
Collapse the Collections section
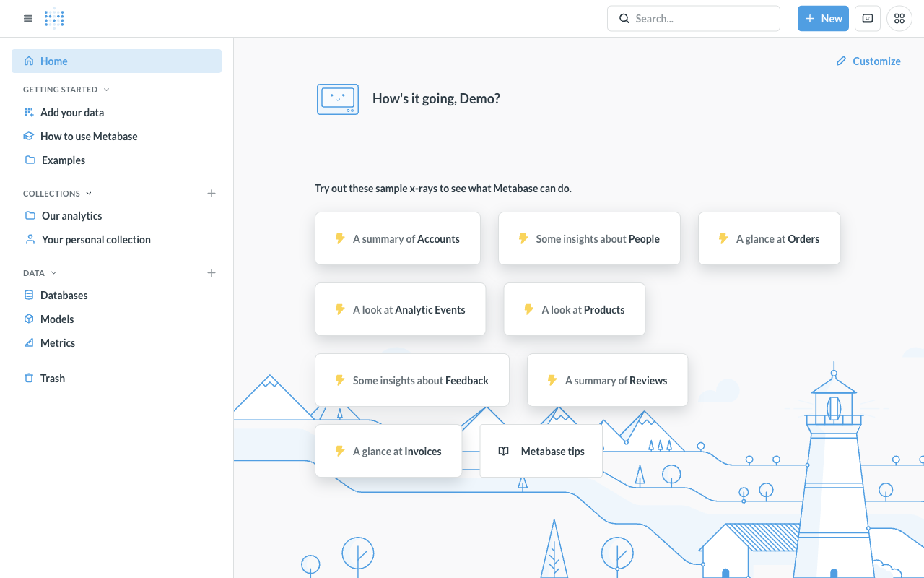pyautogui.click(x=58, y=194)
